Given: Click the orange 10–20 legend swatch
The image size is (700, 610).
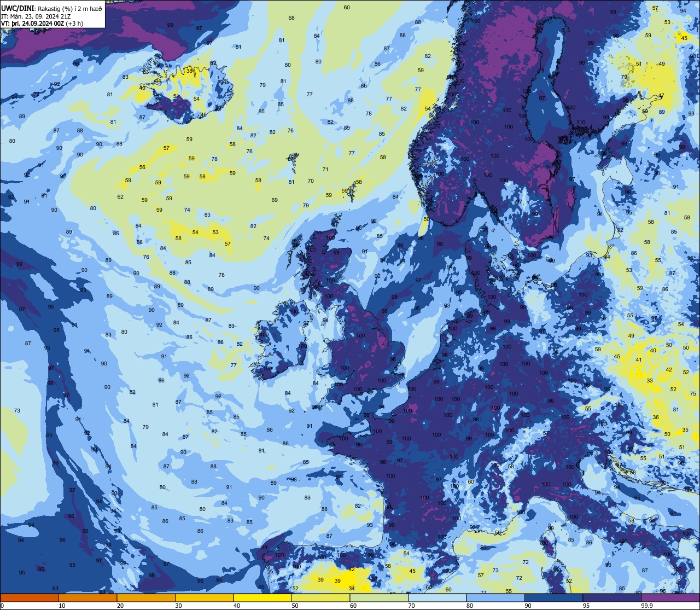Looking at the screenshot, I should pyautogui.click(x=87, y=598).
